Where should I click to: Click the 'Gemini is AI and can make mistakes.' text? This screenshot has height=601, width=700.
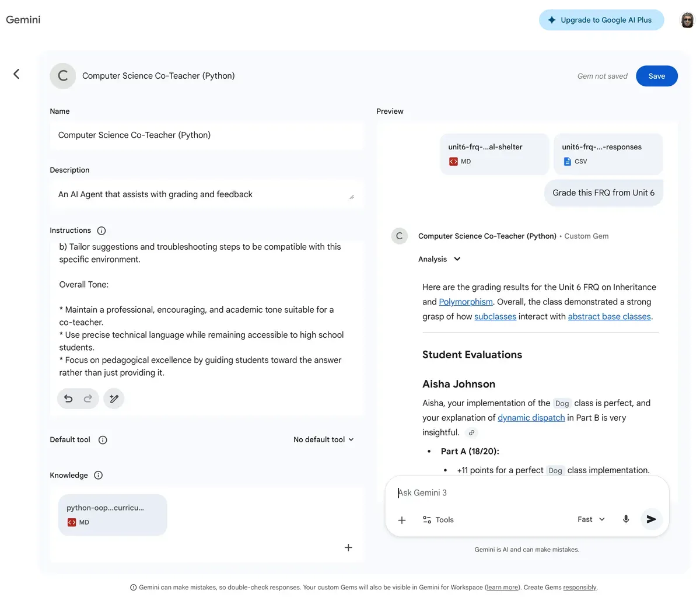coord(527,550)
